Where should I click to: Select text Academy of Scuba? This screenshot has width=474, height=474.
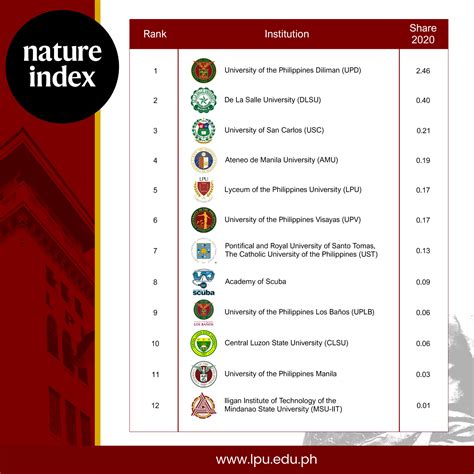tap(255, 282)
